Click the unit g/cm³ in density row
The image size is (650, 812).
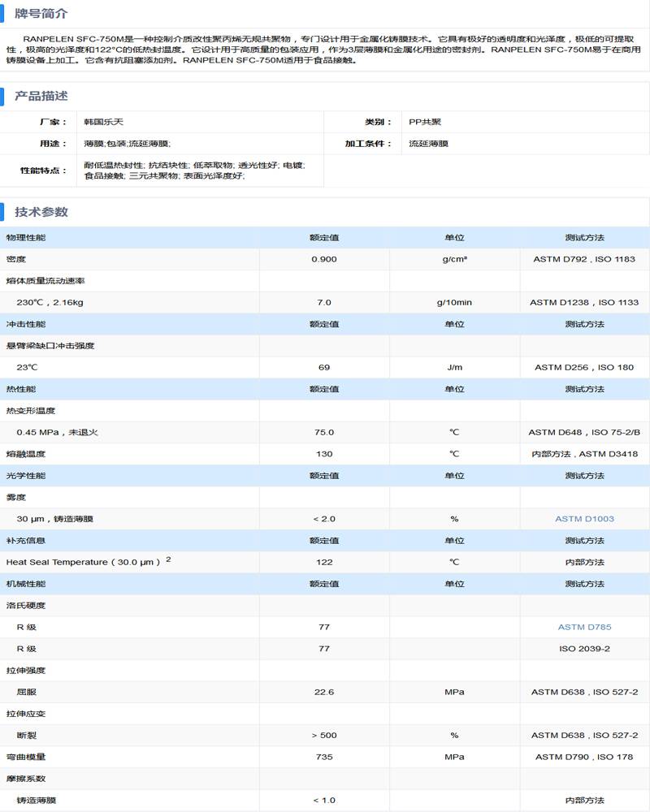click(454, 259)
